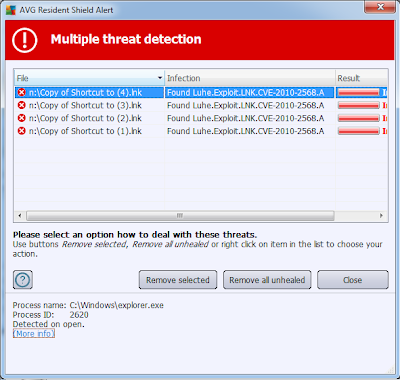Click the AVG logo in title bar

pyautogui.click(x=11, y=10)
